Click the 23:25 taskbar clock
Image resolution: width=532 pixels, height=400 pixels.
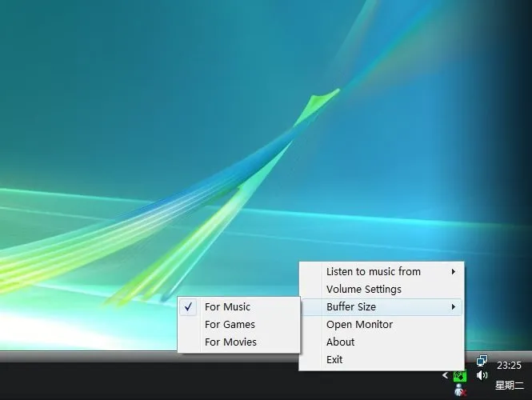(509, 366)
